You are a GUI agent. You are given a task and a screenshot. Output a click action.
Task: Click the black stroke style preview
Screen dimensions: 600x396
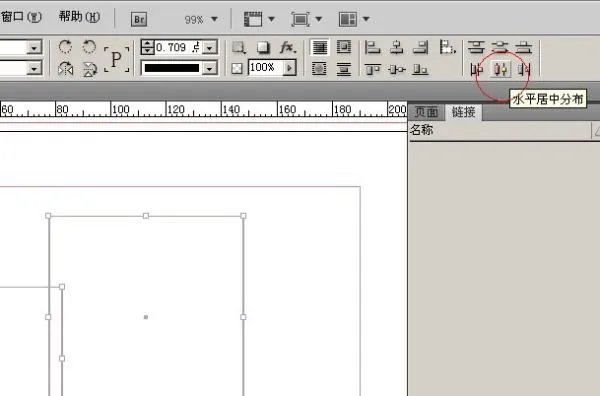click(x=172, y=68)
